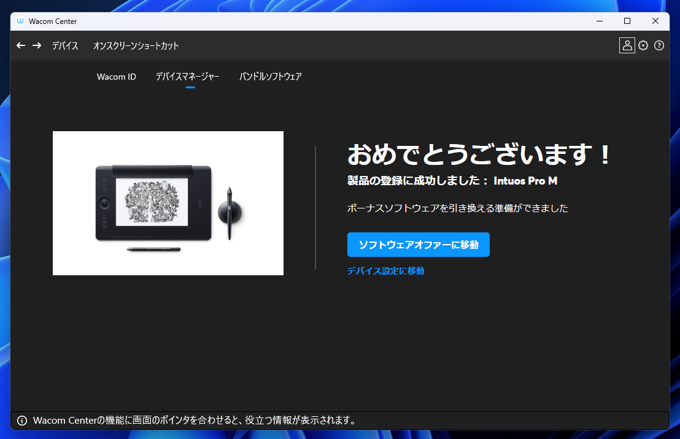The image size is (680, 439).
Task: Follow the デバイス設定に移動 link
Action: pos(386,271)
